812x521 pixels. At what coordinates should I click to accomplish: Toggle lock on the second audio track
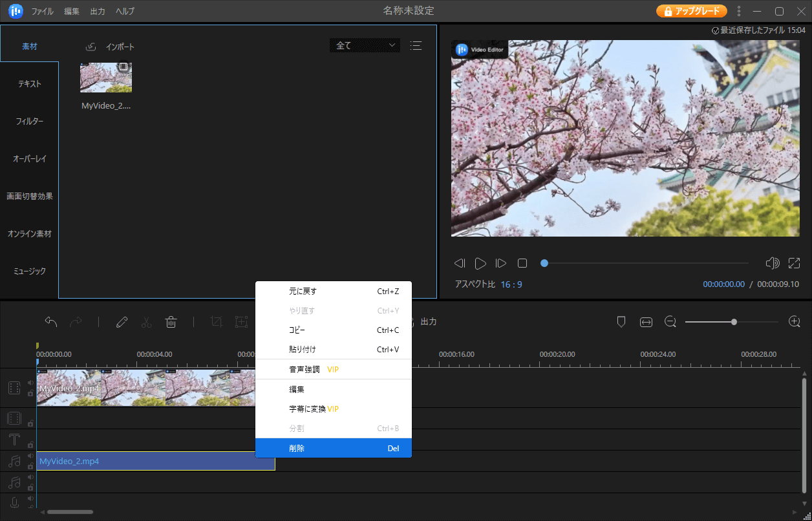point(30,487)
